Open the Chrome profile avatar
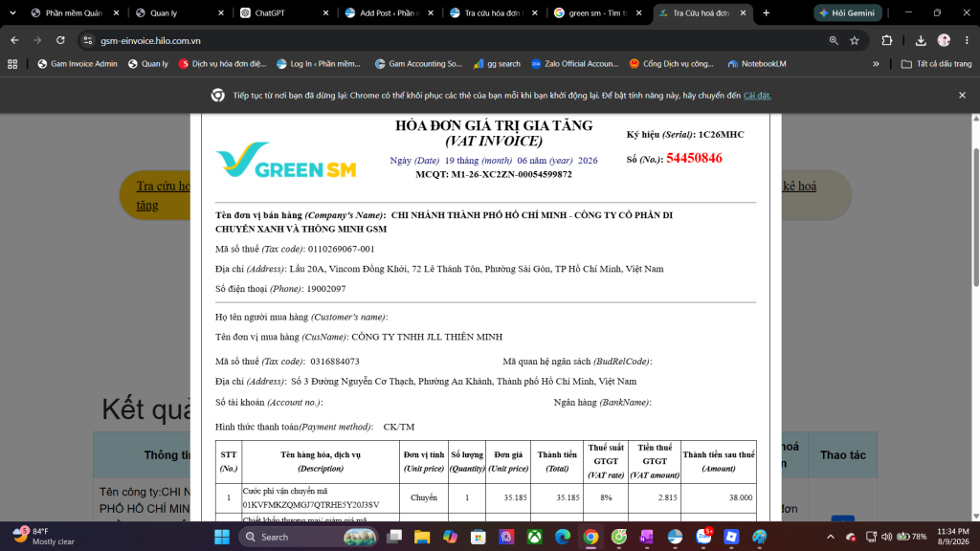This screenshot has height=551, width=980. click(944, 40)
